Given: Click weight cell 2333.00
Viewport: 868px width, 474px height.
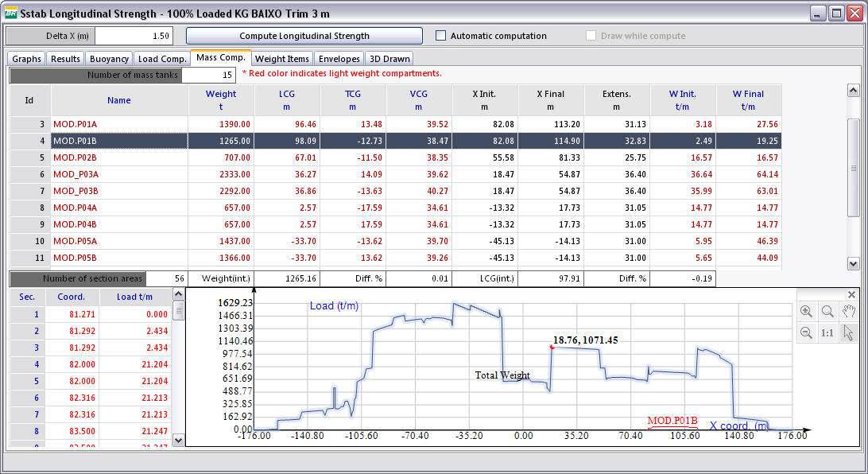Looking at the screenshot, I should [x=221, y=174].
